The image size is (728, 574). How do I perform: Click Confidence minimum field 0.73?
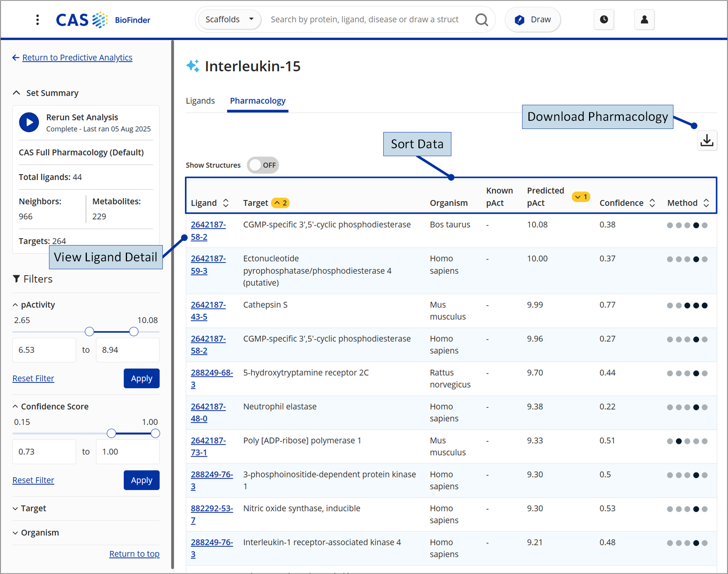click(x=44, y=452)
